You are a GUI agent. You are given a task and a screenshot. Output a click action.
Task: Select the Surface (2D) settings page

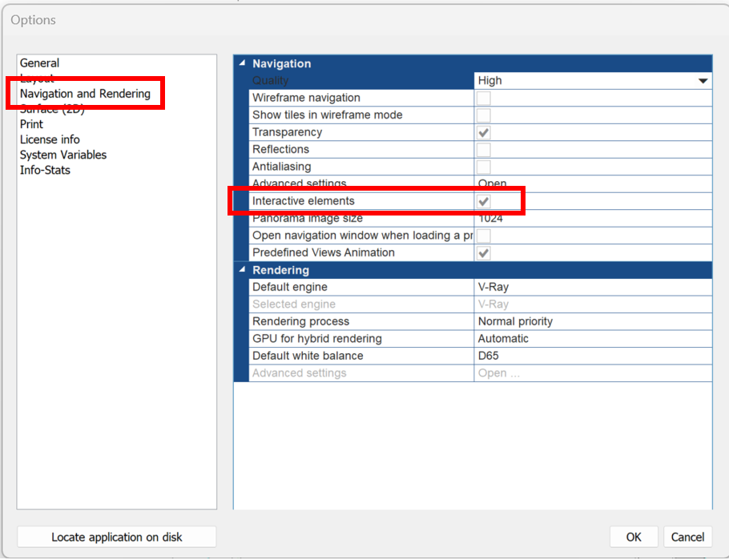tap(51, 108)
